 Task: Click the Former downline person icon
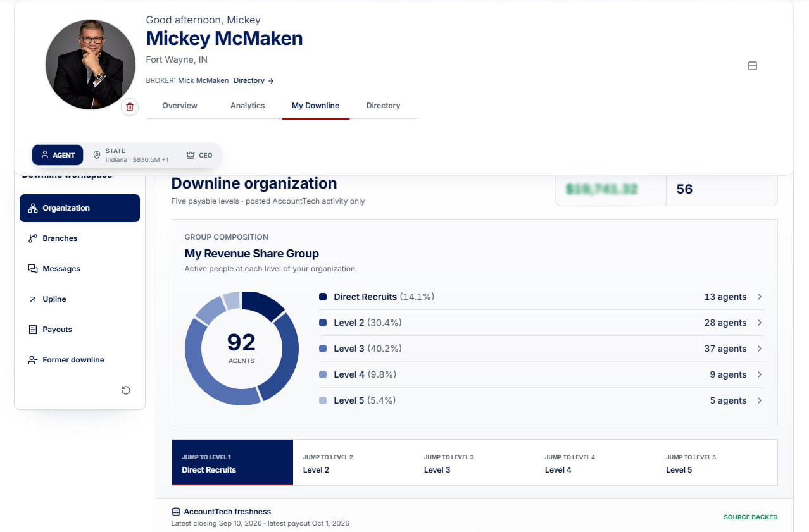coord(33,360)
